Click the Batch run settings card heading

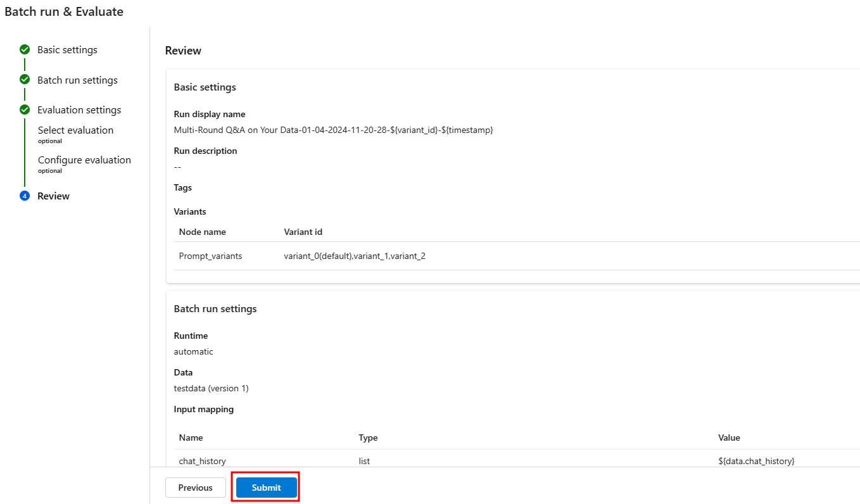pos(215,308)
